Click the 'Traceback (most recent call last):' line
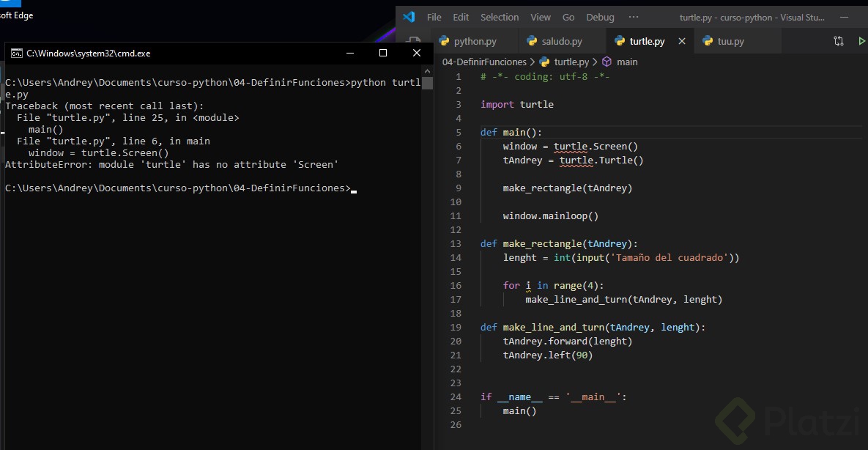868x450 pixels. pyautogui.click(x=105, y=106)
